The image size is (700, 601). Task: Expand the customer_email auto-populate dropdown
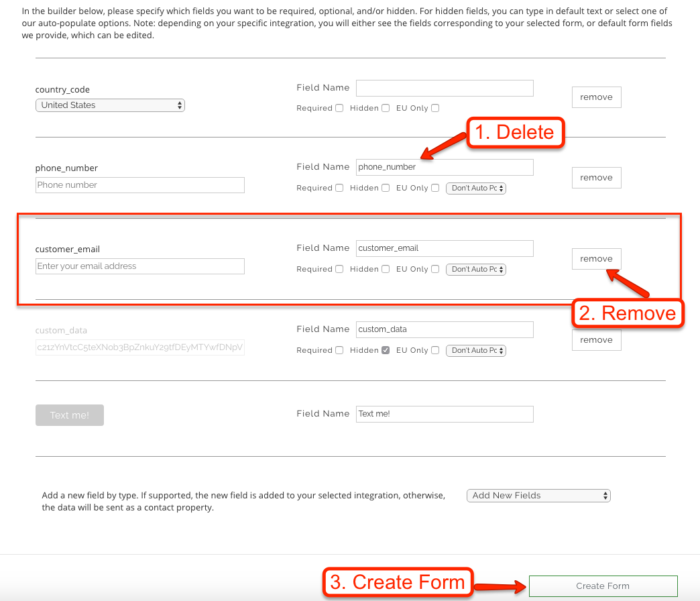(476, 270)
